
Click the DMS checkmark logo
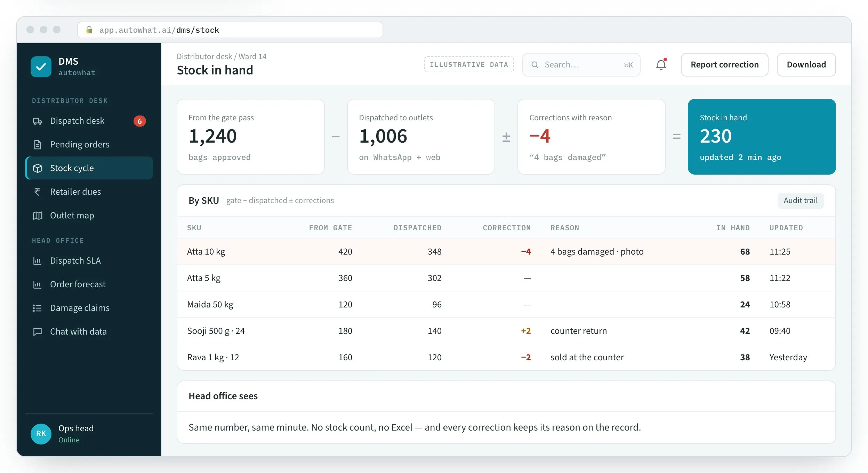point(41,67)
